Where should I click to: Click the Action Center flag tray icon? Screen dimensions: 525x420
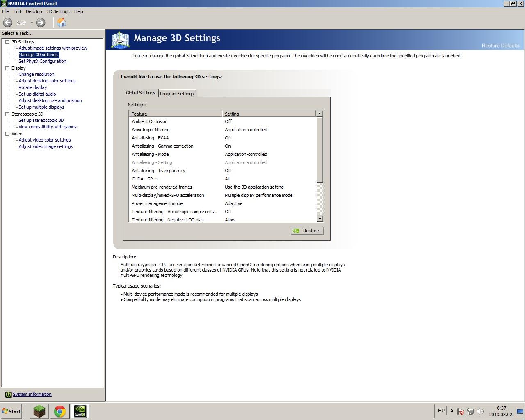click(461, 411)
